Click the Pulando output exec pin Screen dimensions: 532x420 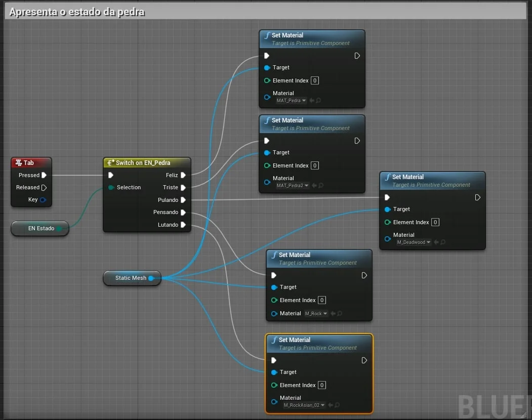[x=183, y=200]
